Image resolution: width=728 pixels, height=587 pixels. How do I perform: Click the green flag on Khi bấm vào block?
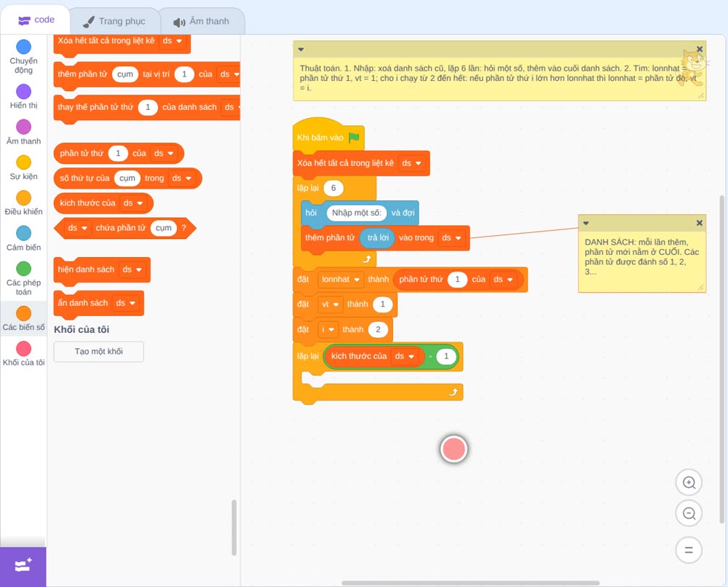click(x=354, y=137)
